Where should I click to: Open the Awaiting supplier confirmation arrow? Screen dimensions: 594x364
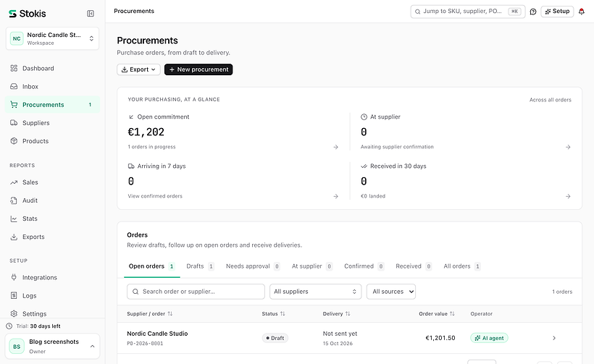point(568,147)
